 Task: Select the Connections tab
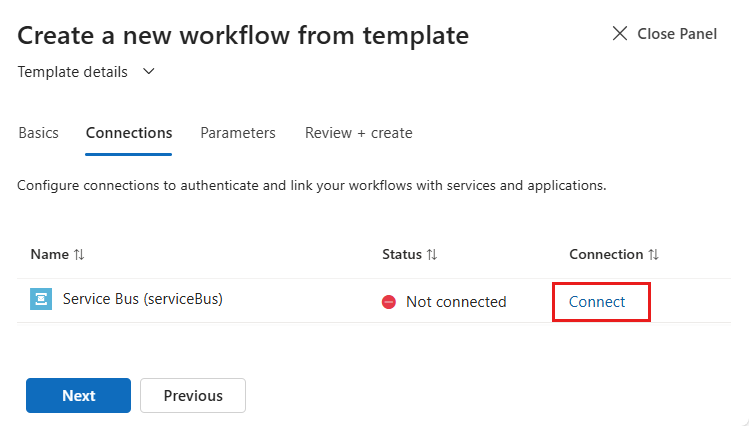click(129, 133)
